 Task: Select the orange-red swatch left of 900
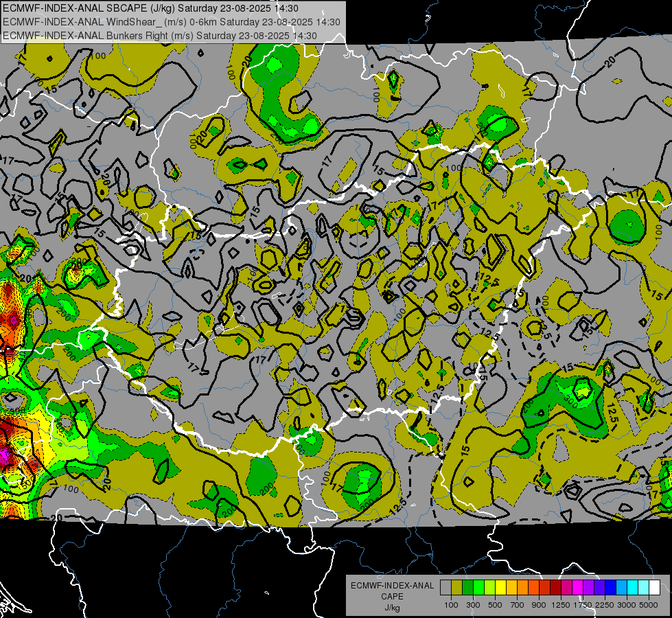point(533,588)
